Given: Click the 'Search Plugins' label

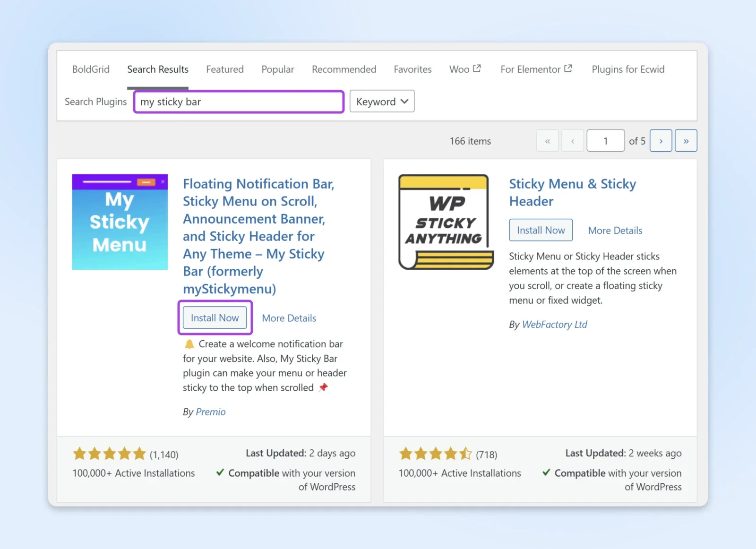Looking at the screenshot, I should tap(95, 102).
